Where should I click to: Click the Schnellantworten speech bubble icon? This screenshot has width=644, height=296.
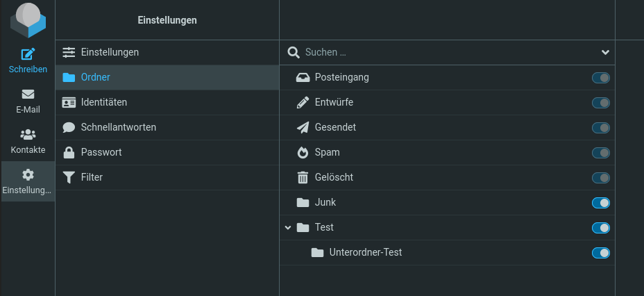click(69, 127)
